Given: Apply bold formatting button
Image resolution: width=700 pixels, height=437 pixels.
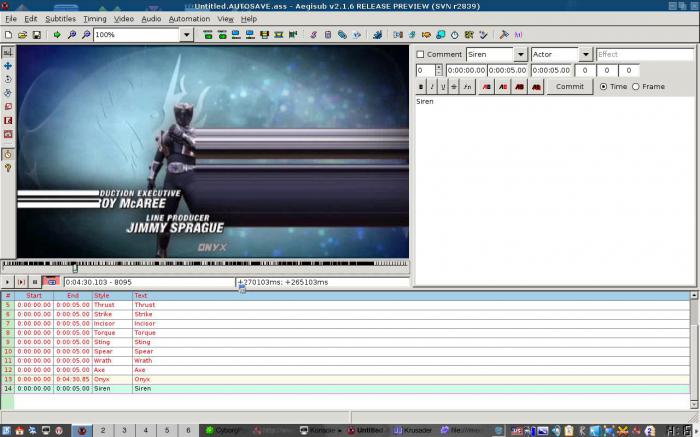Looking at the screenshot, I should [x=421, y=87].
